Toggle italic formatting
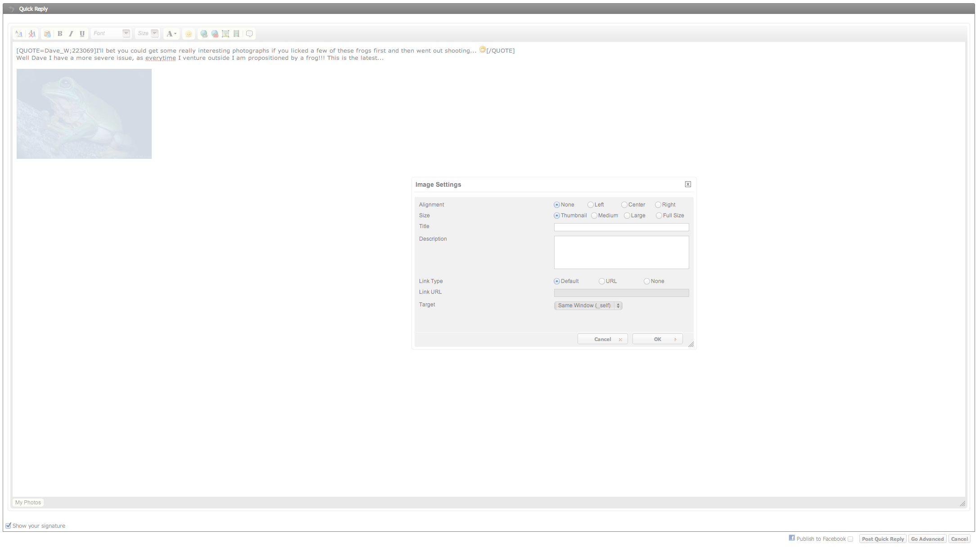 [x=71, y=34]
